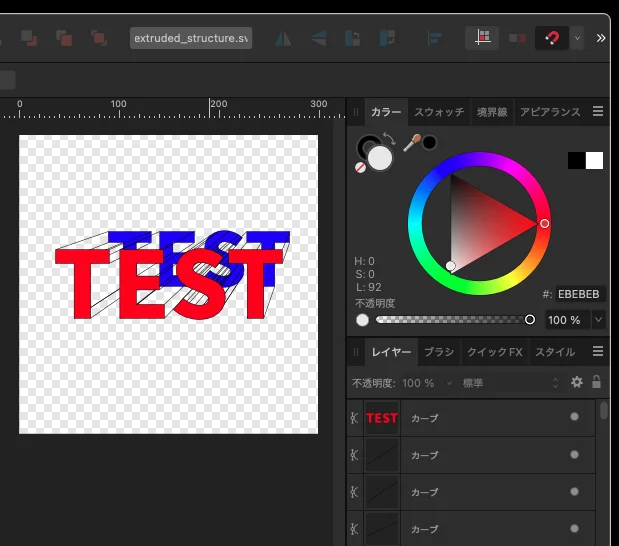Click the layers panel scrollbar thumb
This screenshot has width=619, height=546.
604,411
